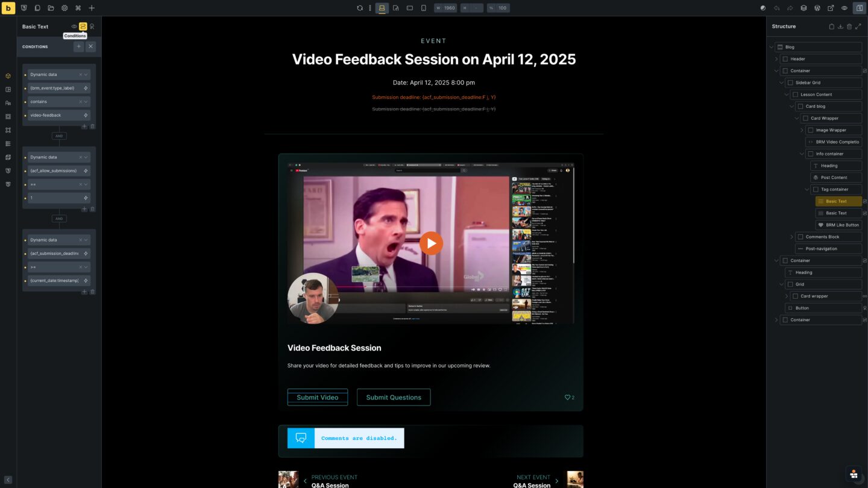Open builder settings gear icon

(x=64, y=8)
